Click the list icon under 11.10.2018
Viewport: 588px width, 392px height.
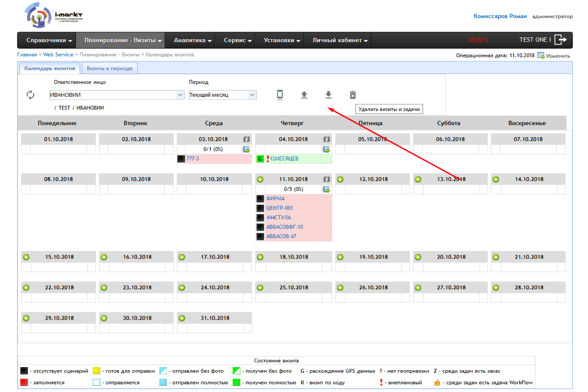point(326,189)
